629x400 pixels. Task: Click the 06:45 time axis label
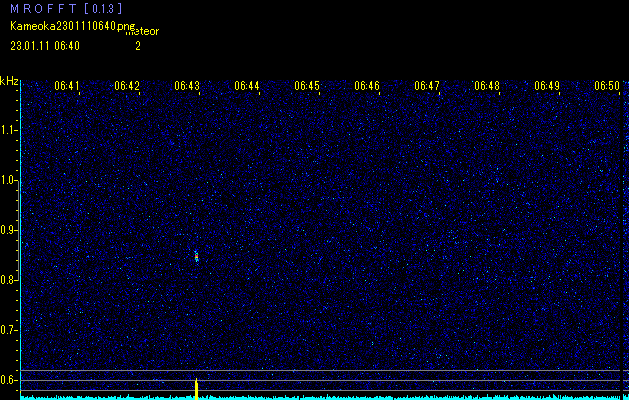click(x=307, y=86)
